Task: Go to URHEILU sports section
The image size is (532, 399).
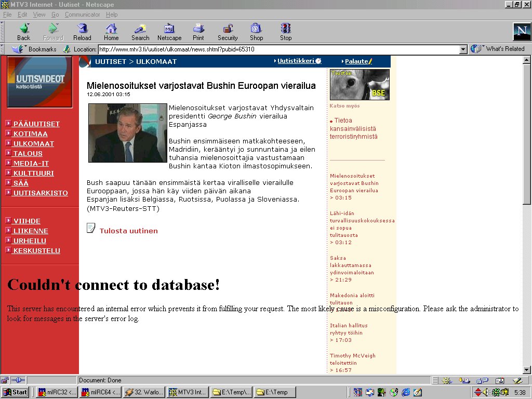Action: 30,241
